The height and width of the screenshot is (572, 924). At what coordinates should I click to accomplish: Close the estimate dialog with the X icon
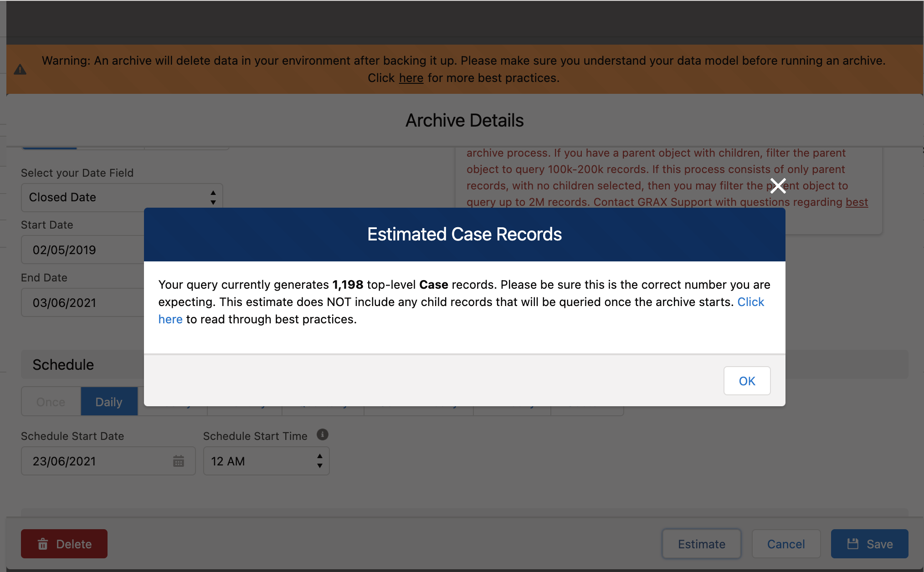778,186
